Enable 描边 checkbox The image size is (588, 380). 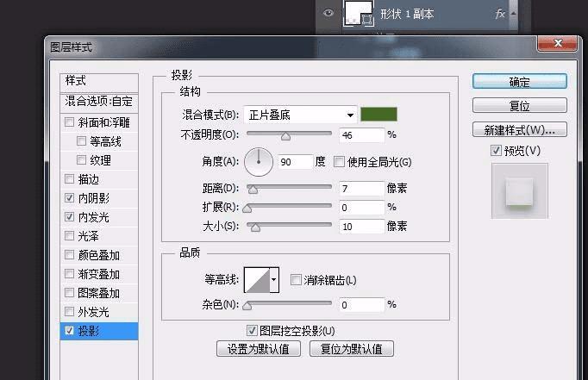pyautogui.click(x=69, y=178)
